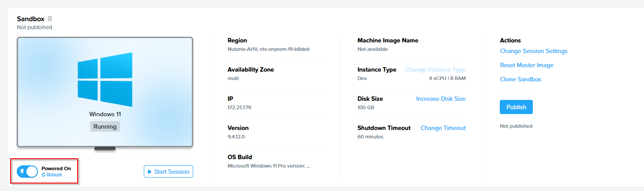Image resolution: width=644 pixels, height=191 pixels.
Task: Click the document icon beside Sandbox title
Action: pyautogui.click(x=50, y=19)
